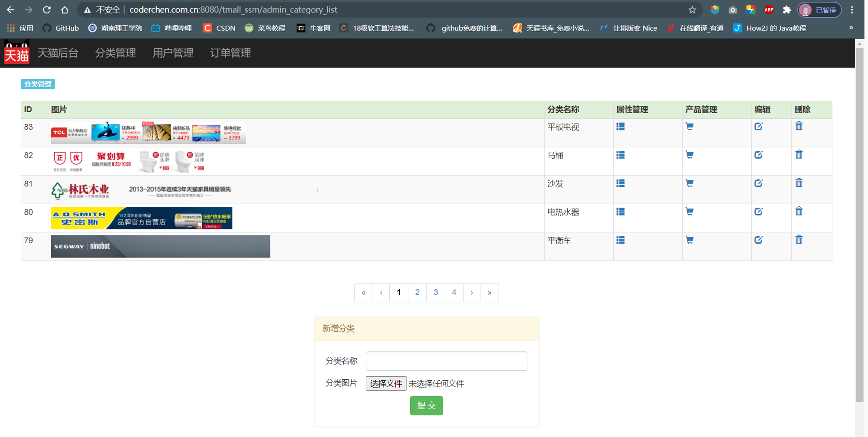Edit the 平板电视 category
This screenshot has width=868, height=437.
click(x=758, y=127)
